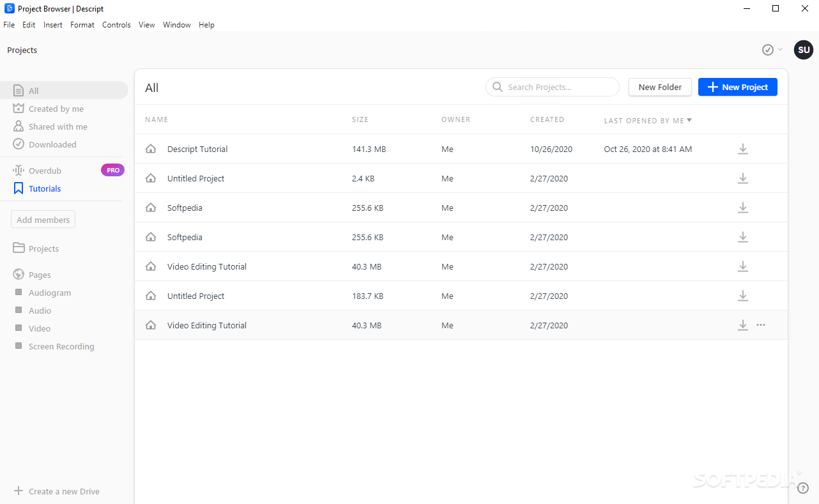Screen dimensions: 819x504
Task: Open more options for the last Video Editing Tutorial
Action: click(x=761, y=325)
